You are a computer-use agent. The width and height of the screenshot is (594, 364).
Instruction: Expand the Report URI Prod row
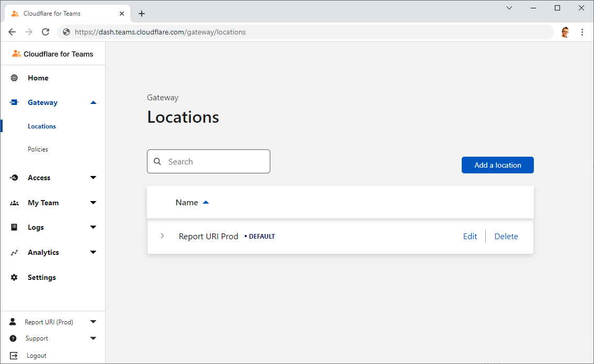(x=162, y=236)
